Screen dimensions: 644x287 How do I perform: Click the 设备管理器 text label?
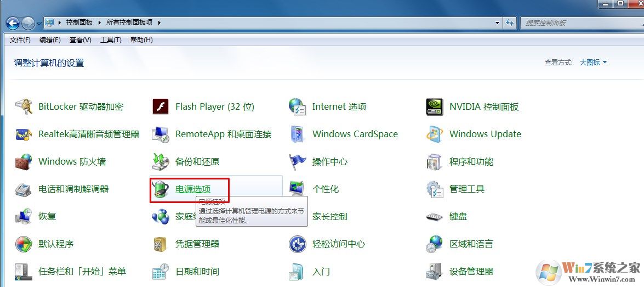click(x=471, y=272)
